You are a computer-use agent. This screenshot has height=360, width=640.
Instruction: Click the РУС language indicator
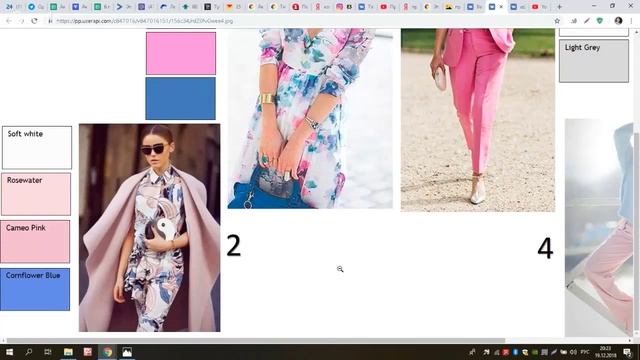(x=584, y=352)
